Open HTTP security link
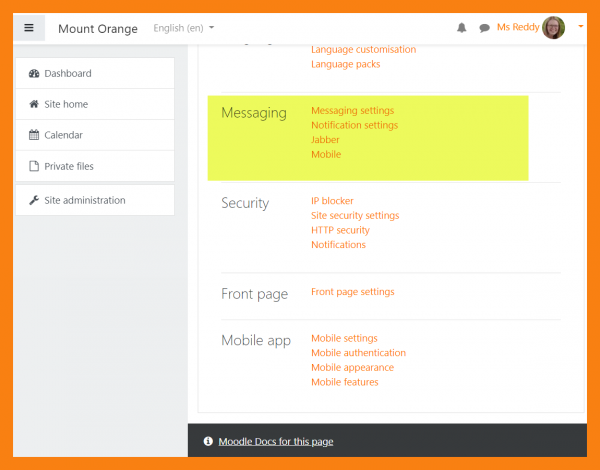This screenshot has height=470, width=600. pyautogui.click(x=340, y=230)
